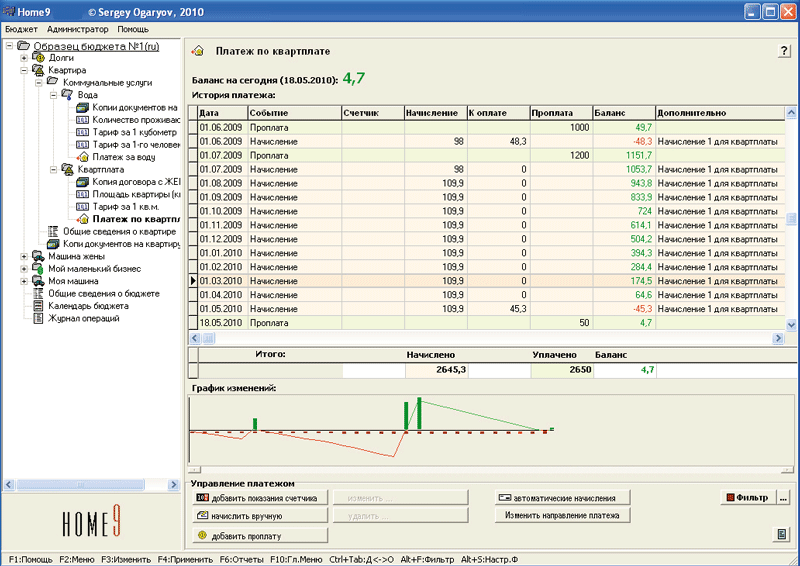Viewport: 800px width, 566px height.
Task: Click the Журнал операций icon
Action: [x=38, y=319]
